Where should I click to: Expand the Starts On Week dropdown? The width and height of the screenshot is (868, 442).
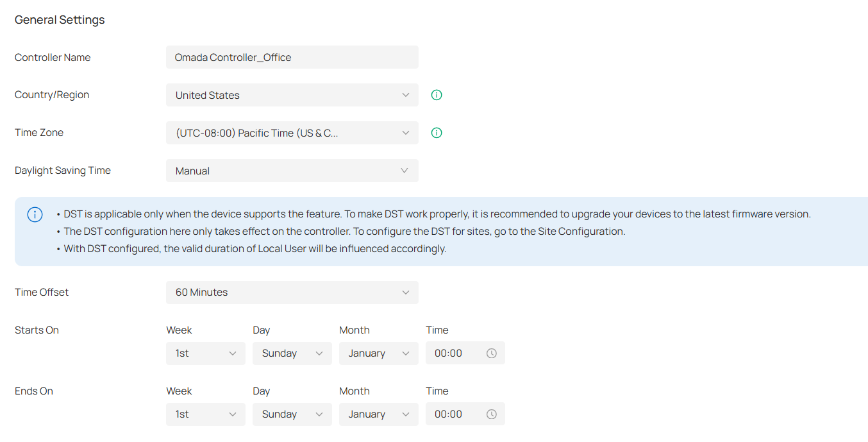(205, 353)
